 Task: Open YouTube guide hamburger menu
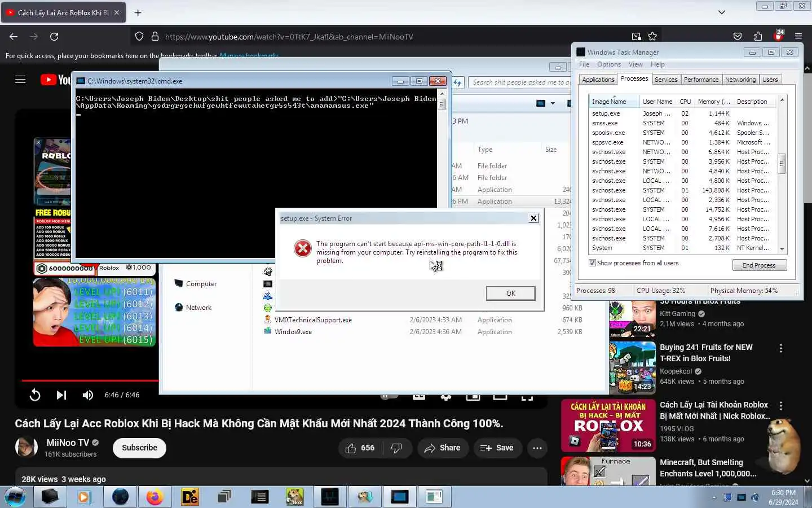[x=20, y=80]
